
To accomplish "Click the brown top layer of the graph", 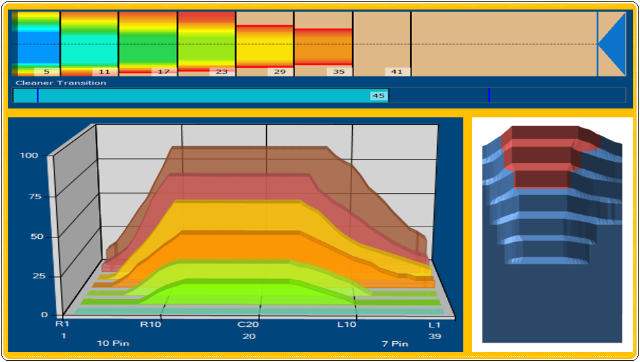I will [249, 159].
